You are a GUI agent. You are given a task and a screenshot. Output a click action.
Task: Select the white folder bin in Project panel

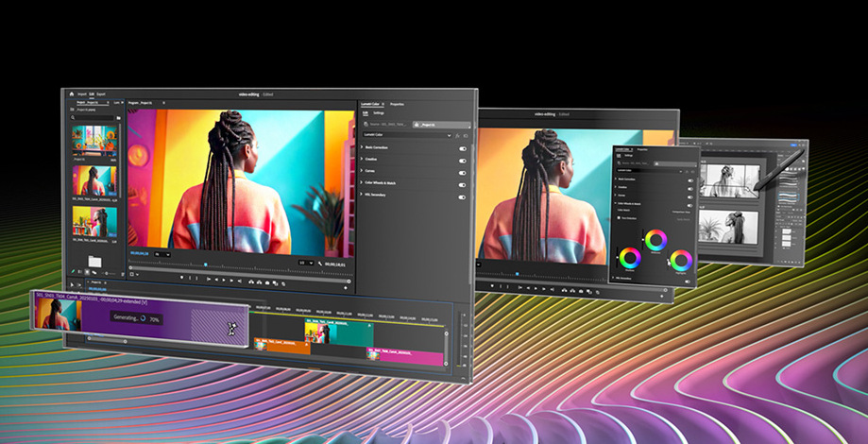94,262
